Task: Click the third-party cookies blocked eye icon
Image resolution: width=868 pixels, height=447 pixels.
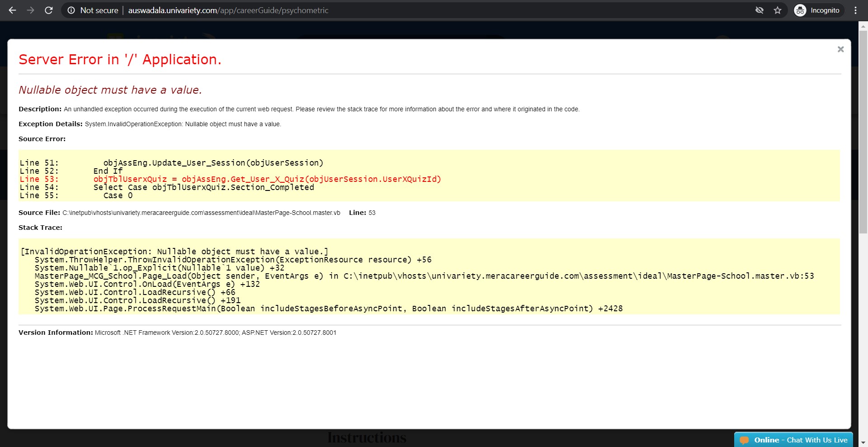Action: 759,10
